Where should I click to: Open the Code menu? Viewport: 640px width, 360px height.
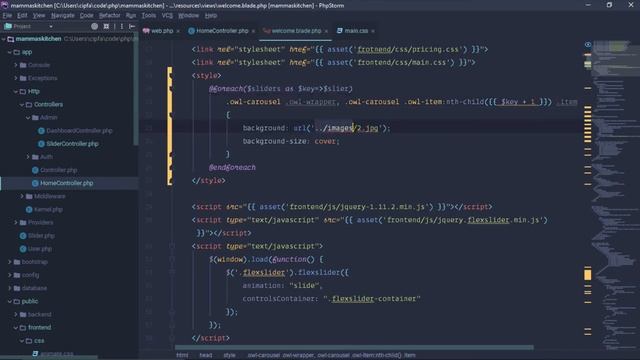(86, 16)
